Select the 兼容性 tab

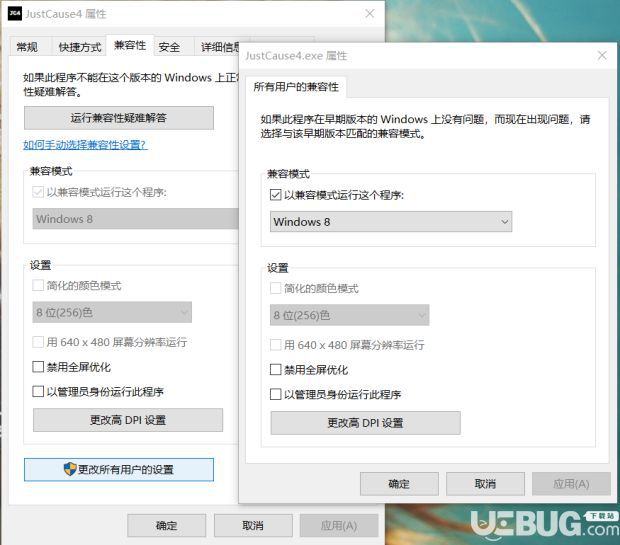click(x=130, y=45)
